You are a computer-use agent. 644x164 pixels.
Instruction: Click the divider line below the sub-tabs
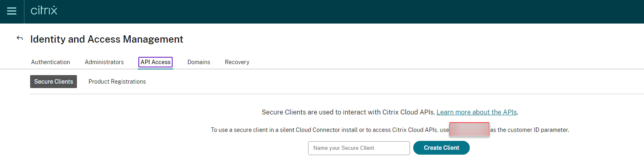coord(326,94)
